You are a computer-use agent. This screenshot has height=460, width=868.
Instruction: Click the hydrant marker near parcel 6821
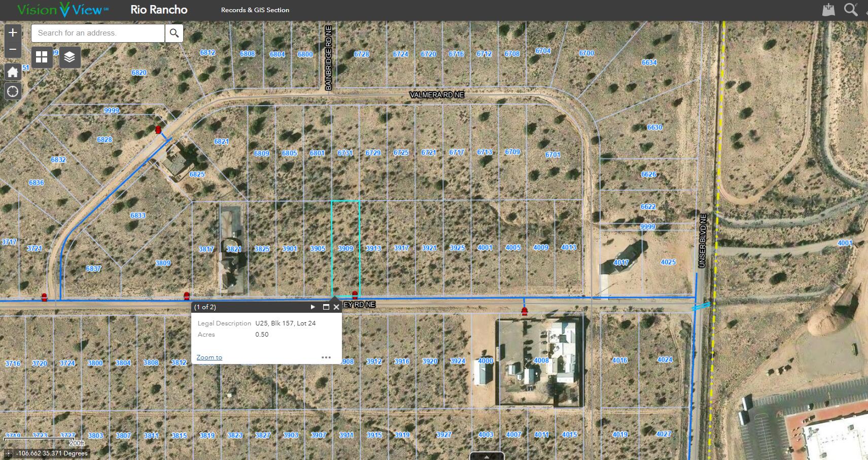158,130
